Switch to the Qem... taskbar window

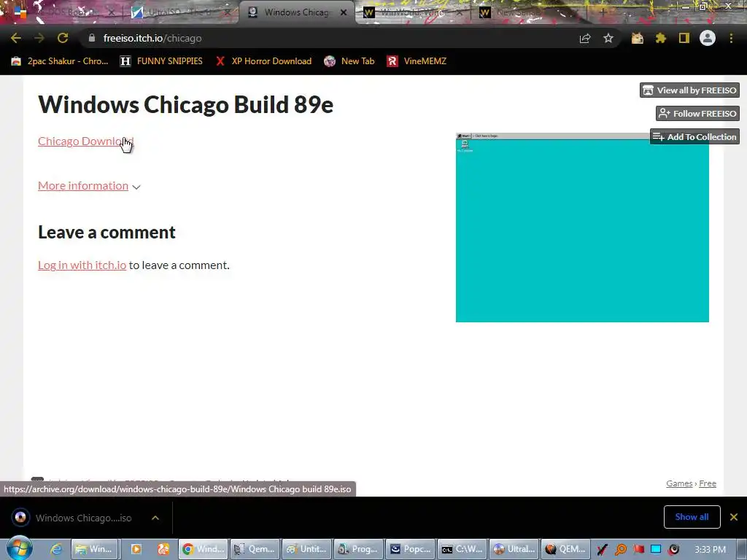[255, 549]
